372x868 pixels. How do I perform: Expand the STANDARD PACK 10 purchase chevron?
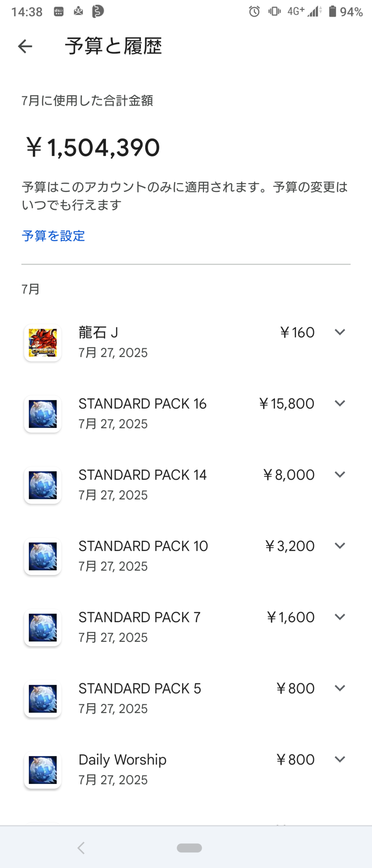pos(340,545)
